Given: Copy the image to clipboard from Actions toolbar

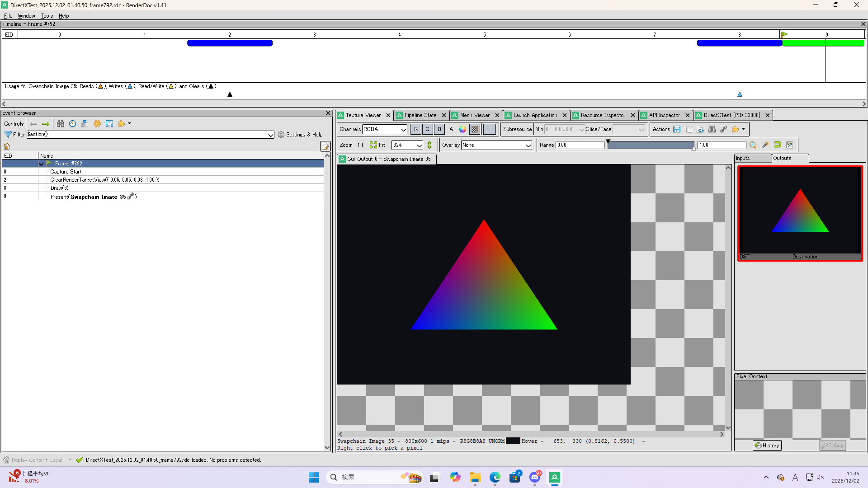Looking at the screenshot, I should click(x=689, y=129).
